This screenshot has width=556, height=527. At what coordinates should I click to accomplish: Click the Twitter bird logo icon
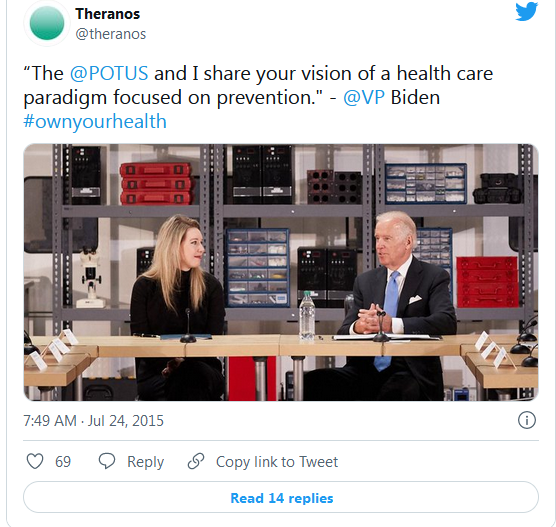pos(527,11)
